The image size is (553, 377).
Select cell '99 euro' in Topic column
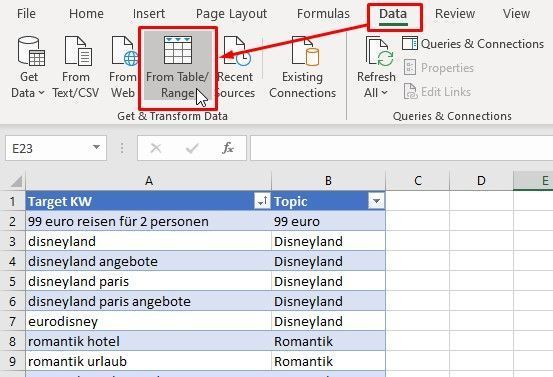[328, 221]
